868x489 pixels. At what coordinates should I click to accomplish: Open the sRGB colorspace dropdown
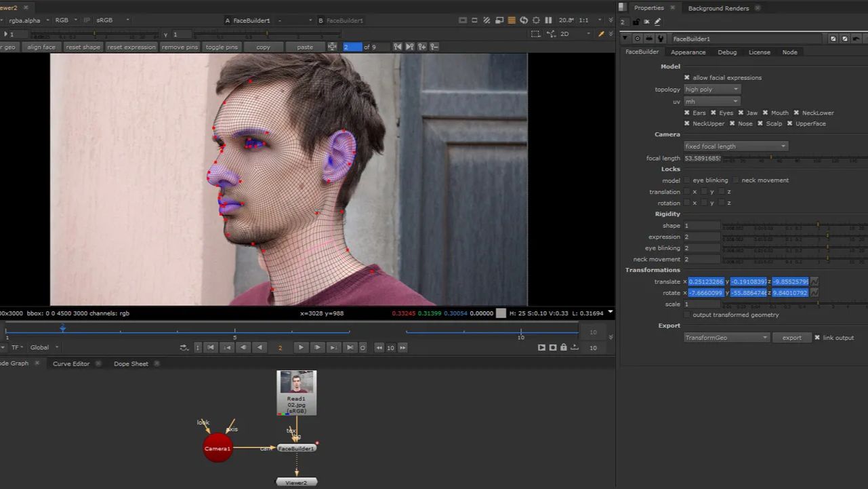click(x=112, y=20)
